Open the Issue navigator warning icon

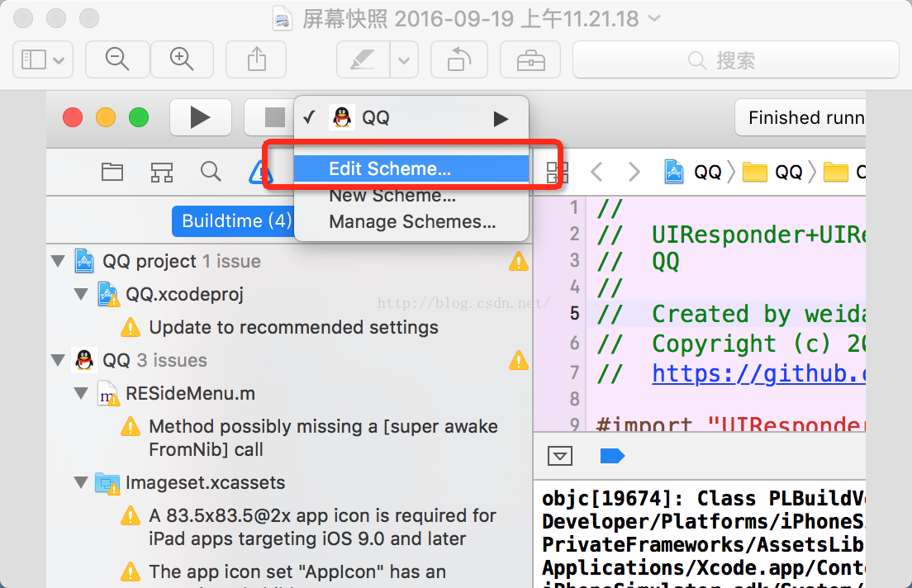point(260,172)
